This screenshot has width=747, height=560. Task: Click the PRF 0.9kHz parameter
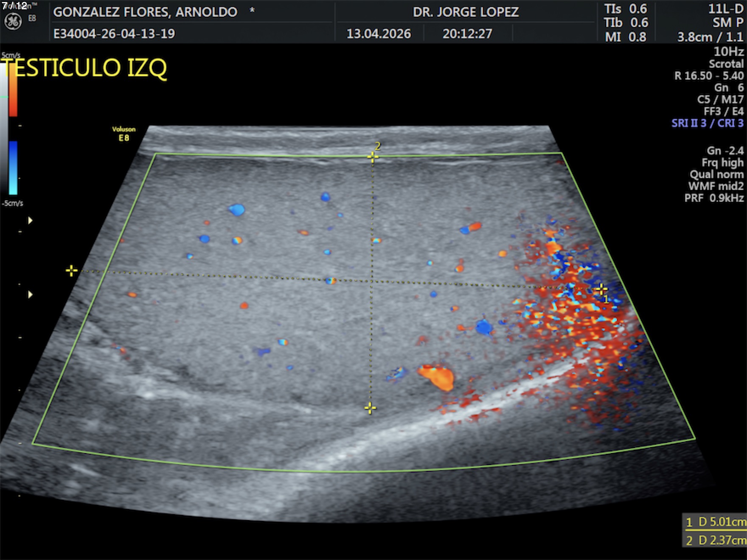click(714, 198)
